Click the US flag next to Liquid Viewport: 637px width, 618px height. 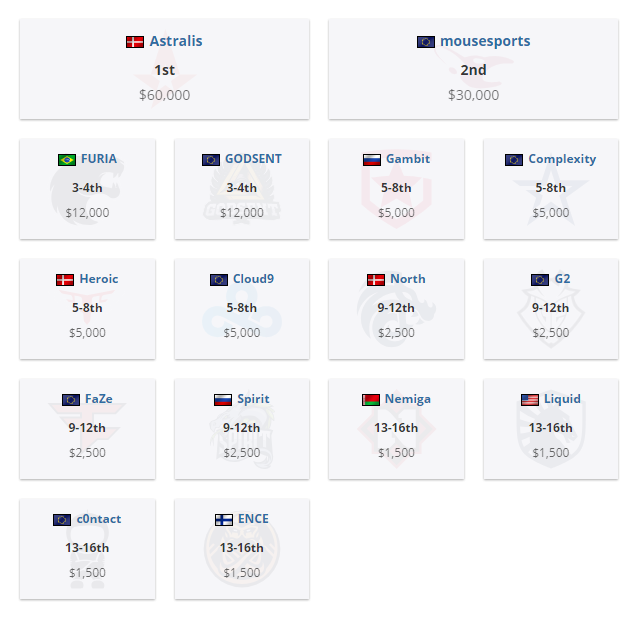[x=530, y=400]
